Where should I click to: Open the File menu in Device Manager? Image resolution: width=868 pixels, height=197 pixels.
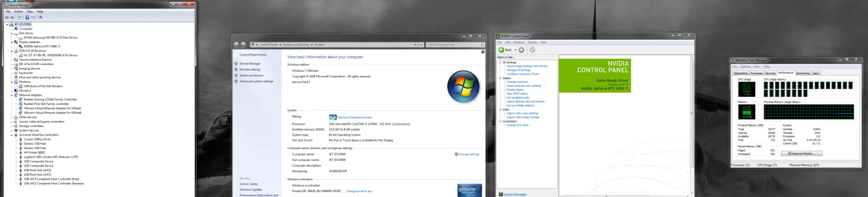click(x=8, y=12)
